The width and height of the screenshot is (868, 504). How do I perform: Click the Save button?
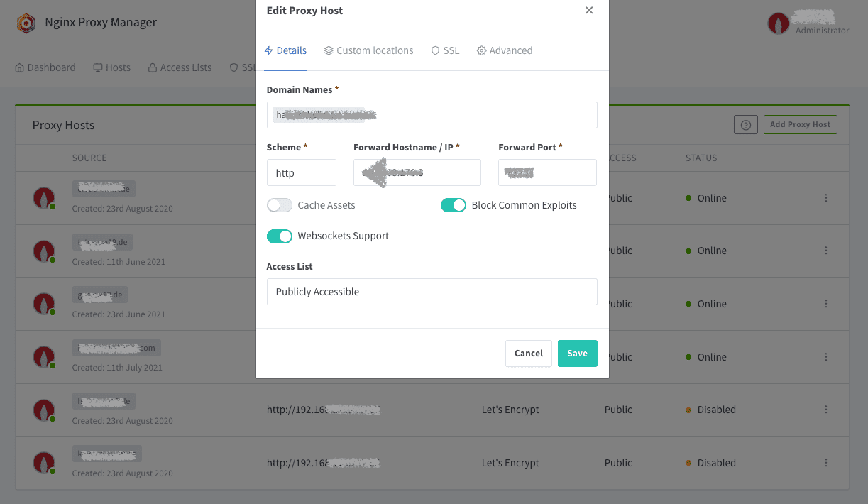(577, 354)
